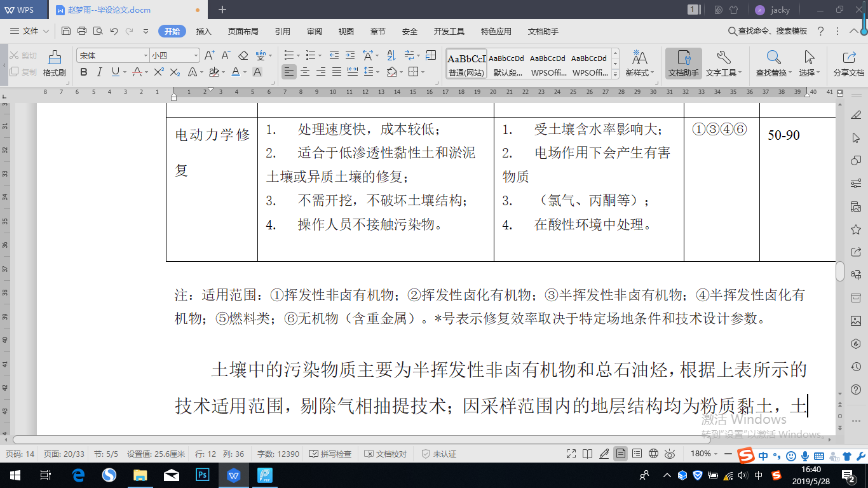Click the clear formatting eraser icon
This screenshot has height=488, width=868.
point(243,56)
